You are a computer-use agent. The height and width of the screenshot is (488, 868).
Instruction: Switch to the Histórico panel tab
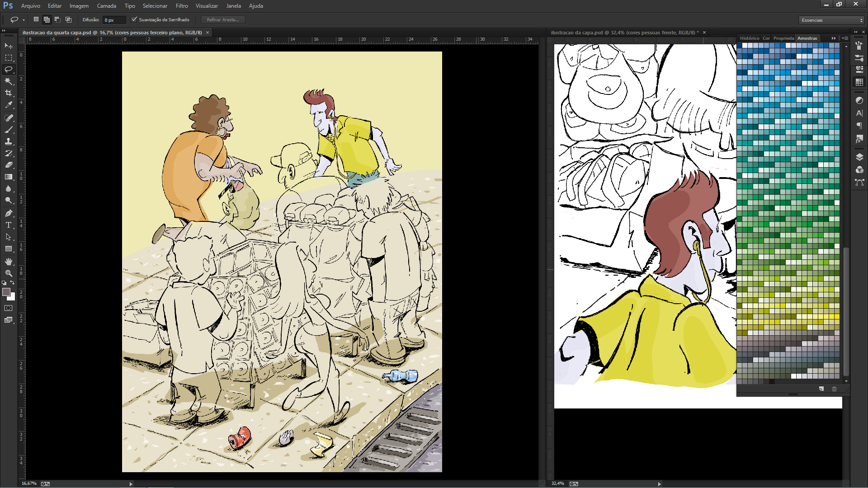749,38
